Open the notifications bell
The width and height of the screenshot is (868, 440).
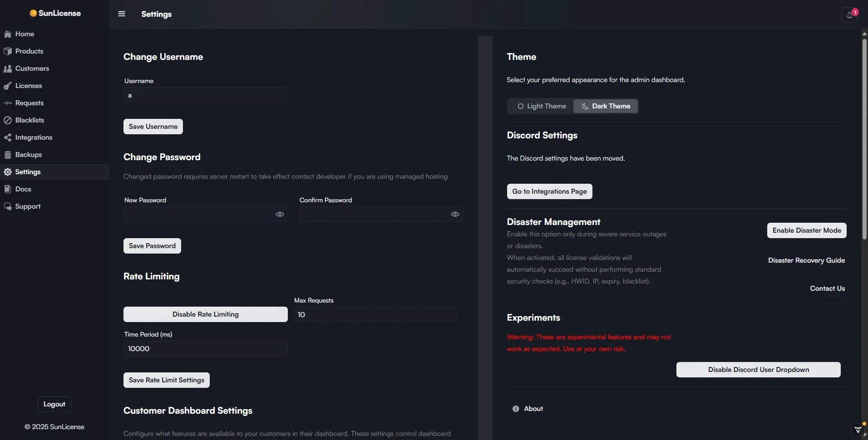[849, 15]
